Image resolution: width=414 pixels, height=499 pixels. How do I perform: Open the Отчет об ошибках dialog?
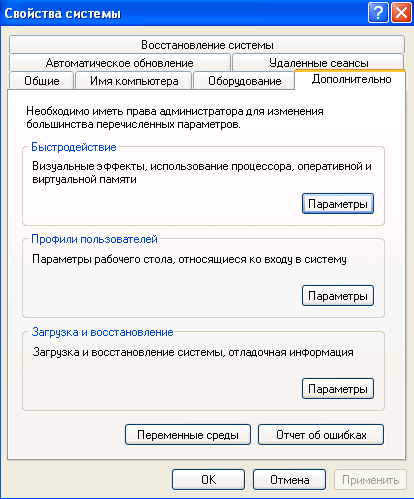pyautogui.click(x=321, y=435)
